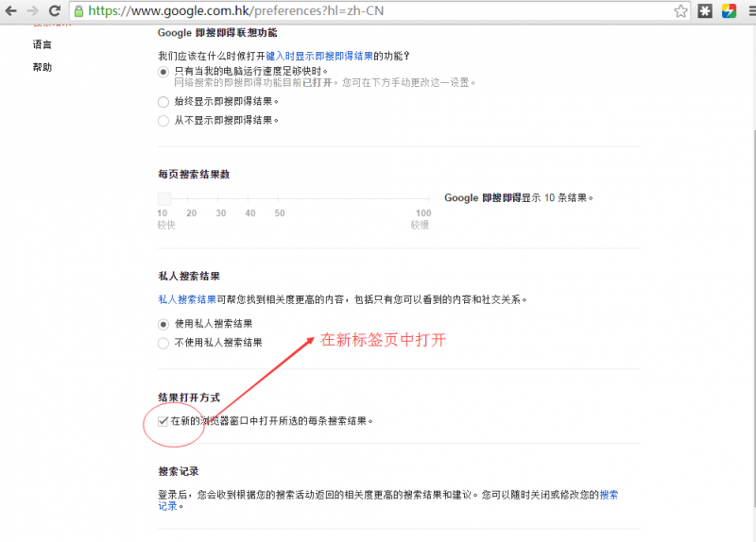Click the colorful extension icon in toolbar
Screen dimensions: 756x542
click(729, 11)
